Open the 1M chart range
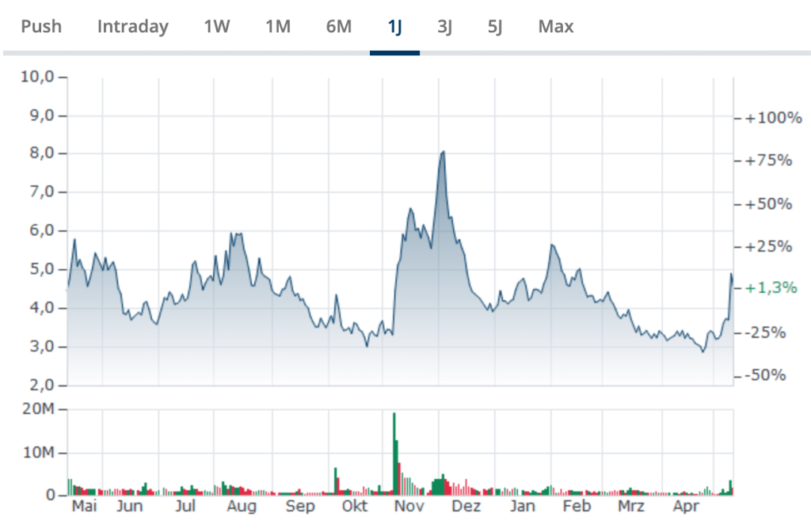The image size is (811, 532). pyautogui.click(x=278, y=26)
